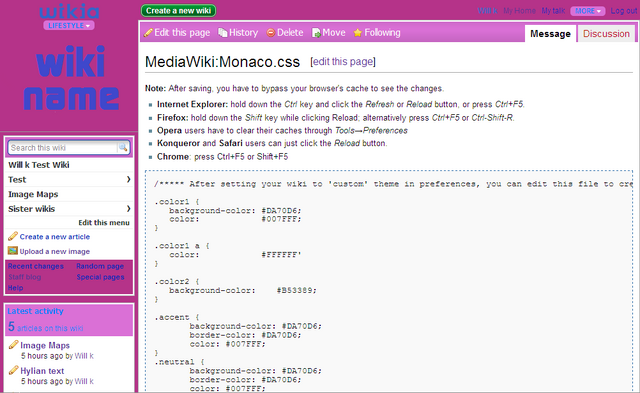Open Hylian text in latest activity
The height and width of the screenshot is (393, 640).
(42, 371)
